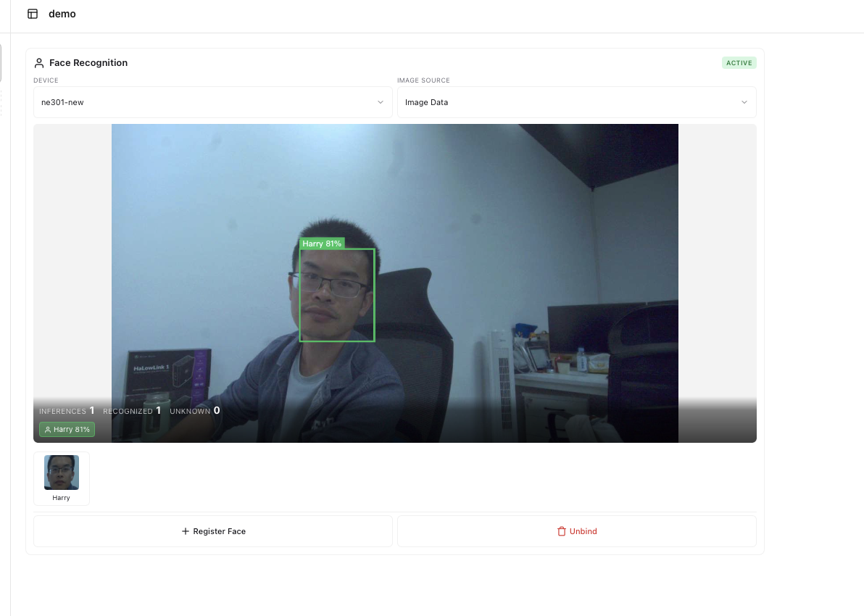The height and width of the screenshot is (616, 864).
Task: Click the UNKNOWN counter in the overlay
Action: pyautogui.click(x=194, y=411)
